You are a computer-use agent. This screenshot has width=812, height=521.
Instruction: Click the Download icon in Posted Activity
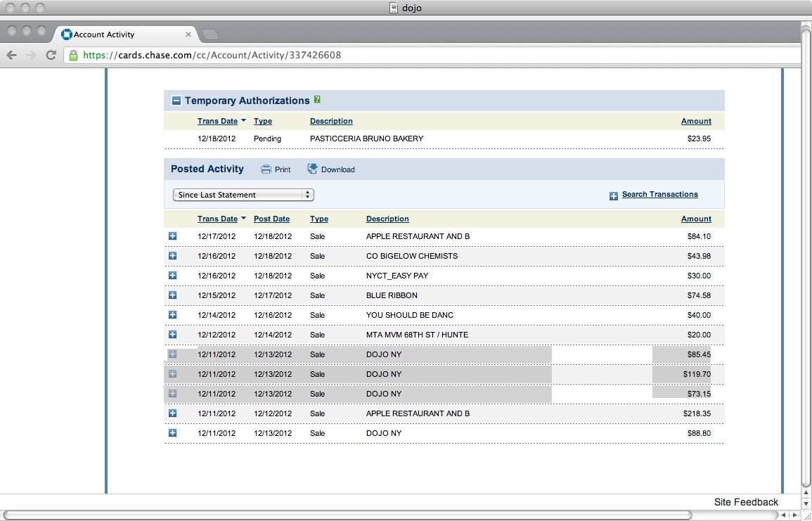click(313, 169)
